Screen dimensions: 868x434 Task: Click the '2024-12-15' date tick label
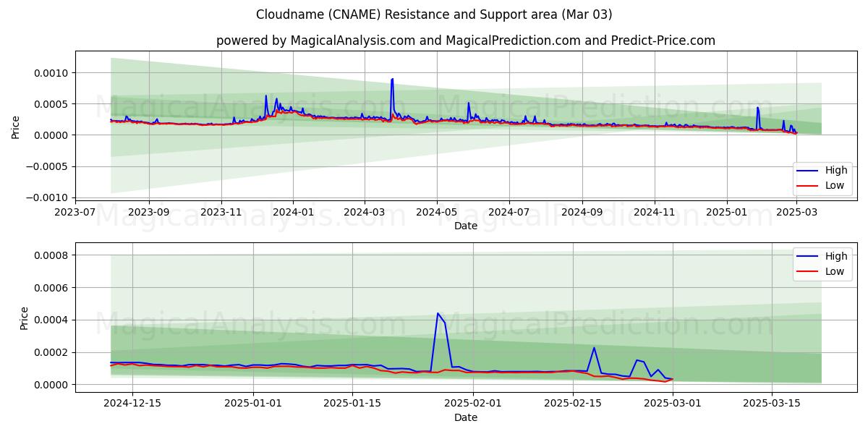pos(132,404)
